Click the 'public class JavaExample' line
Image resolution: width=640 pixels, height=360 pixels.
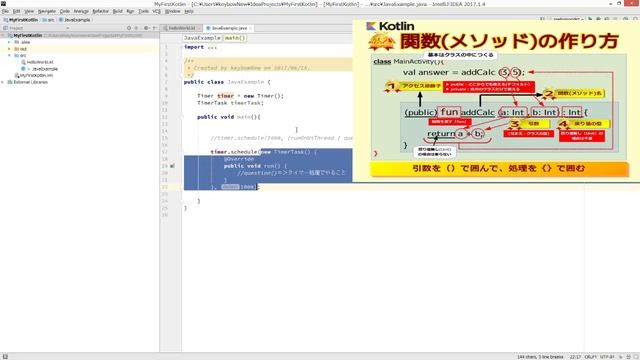(227, 82)
